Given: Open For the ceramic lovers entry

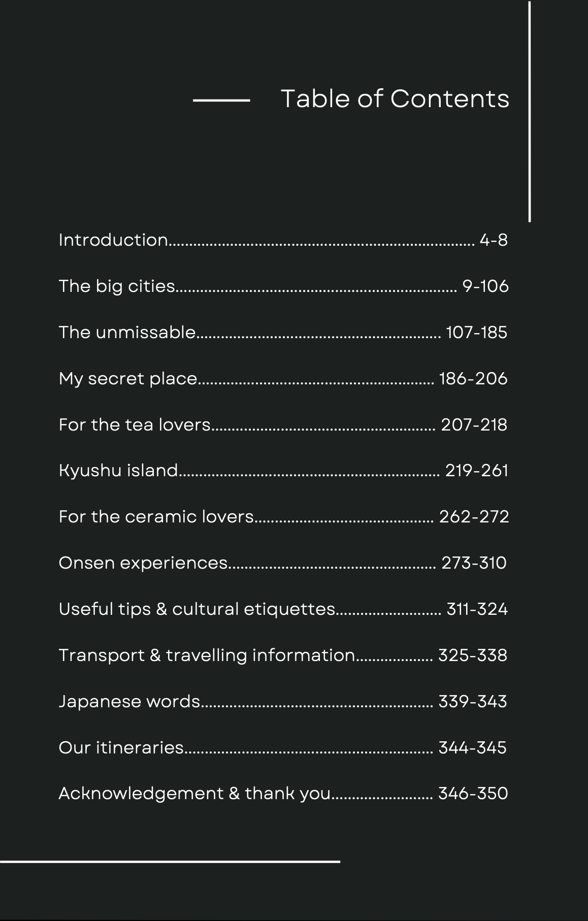Looking at the screenshot, I should coord(156,517).
